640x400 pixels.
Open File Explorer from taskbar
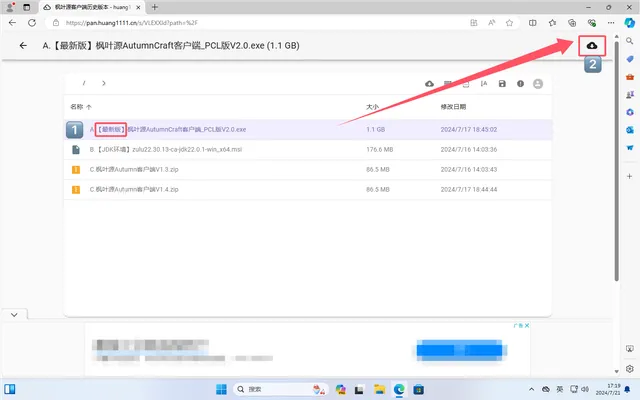pyautogui.click(x=379, y=389)
